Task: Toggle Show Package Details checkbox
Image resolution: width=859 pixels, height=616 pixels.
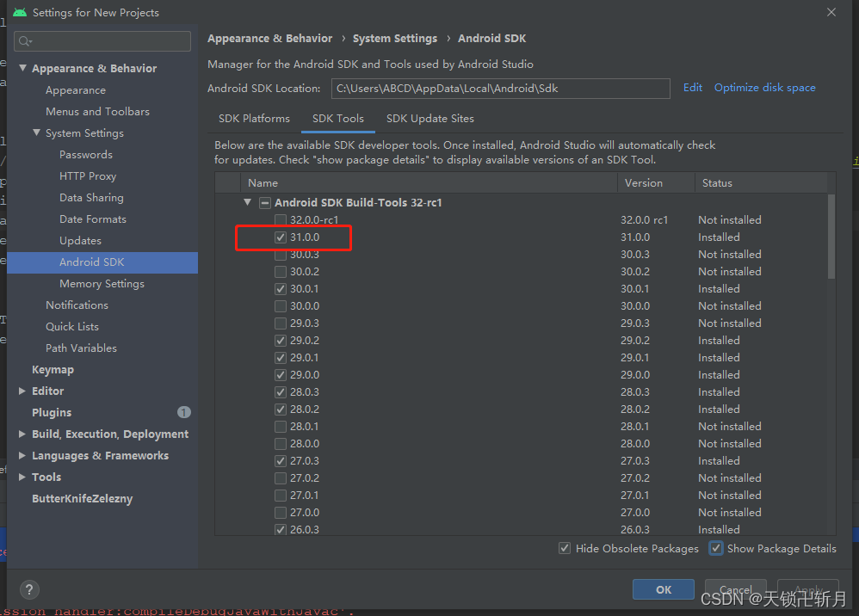Action: 716,548
